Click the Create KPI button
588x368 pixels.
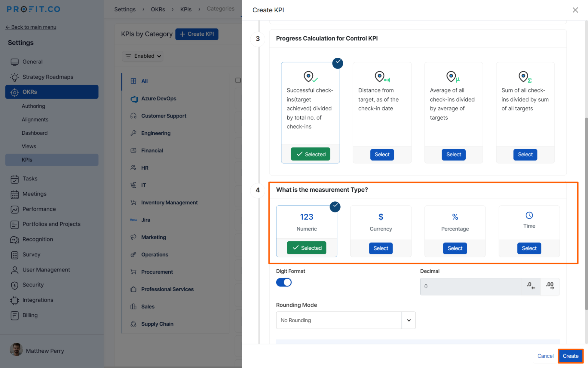click(x=197, y=34)
